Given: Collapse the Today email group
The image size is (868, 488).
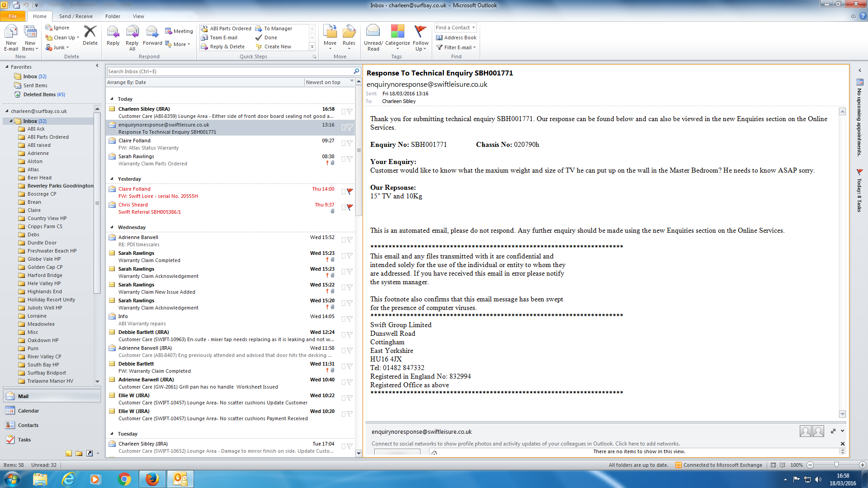Looking at the screenshot, I should click(112, 99).
